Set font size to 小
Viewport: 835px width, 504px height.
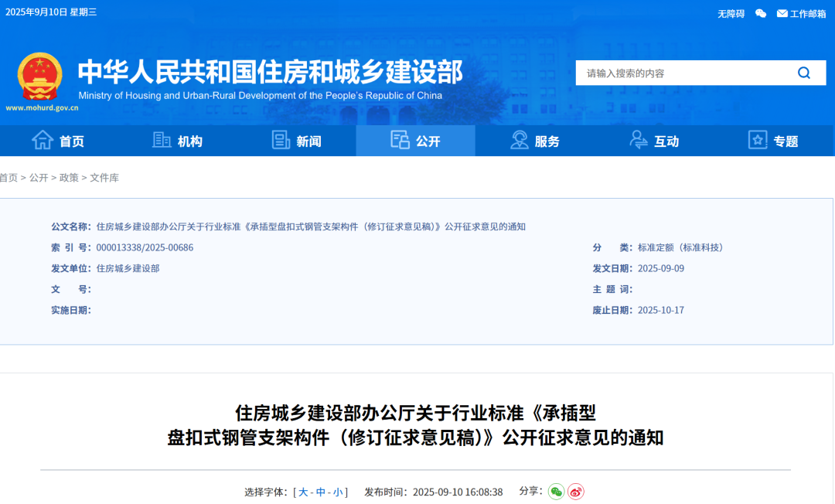(x=338, y=492)
